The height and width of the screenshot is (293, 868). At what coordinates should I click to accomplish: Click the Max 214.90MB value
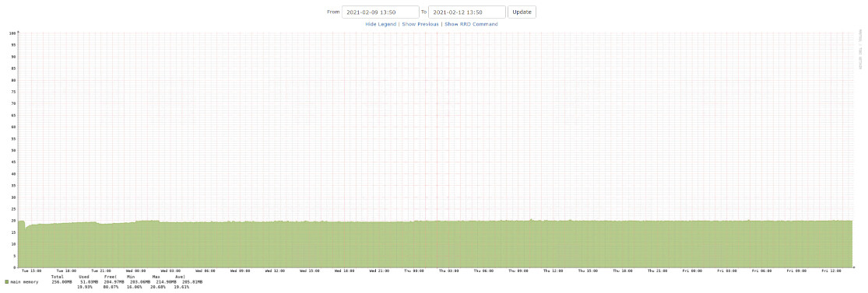pos(166,282)
